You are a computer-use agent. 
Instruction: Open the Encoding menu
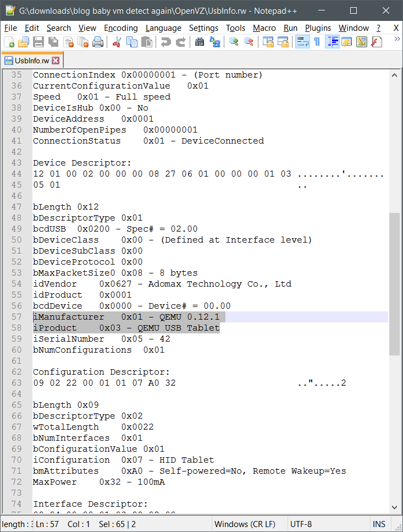click(120, 28)
